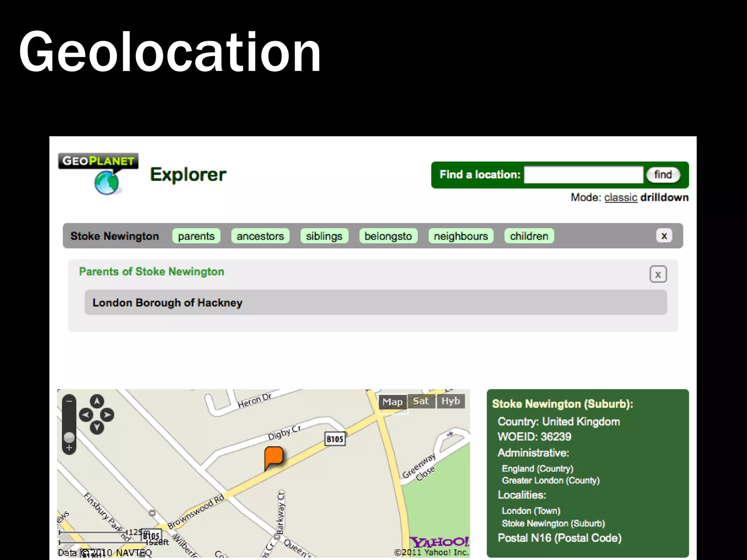Pan the map left with arrow

(86, 415)
